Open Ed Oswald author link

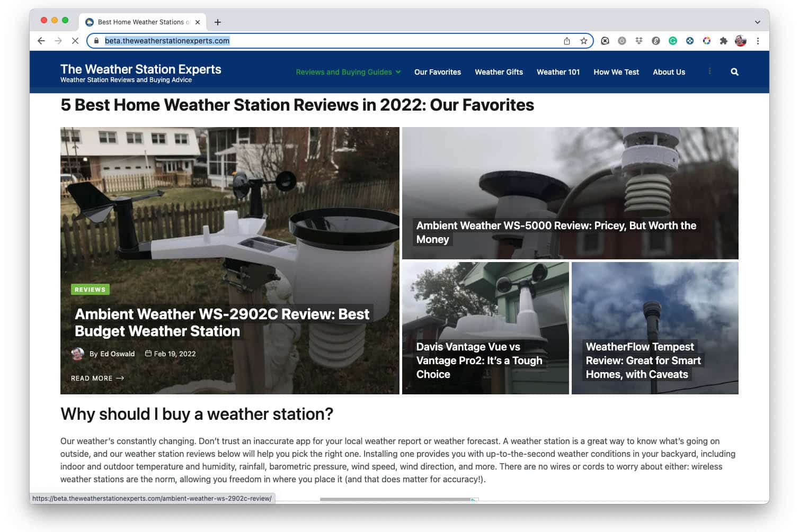117,354
